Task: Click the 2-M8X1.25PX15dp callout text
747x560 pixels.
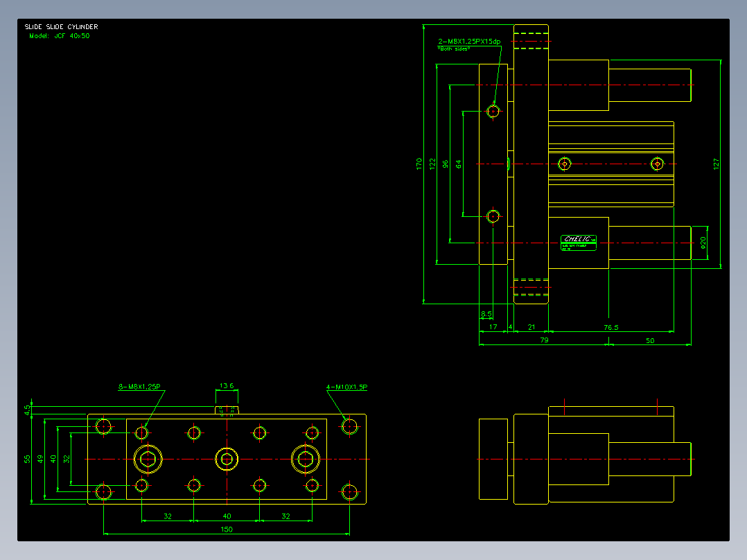Action: 469,42
